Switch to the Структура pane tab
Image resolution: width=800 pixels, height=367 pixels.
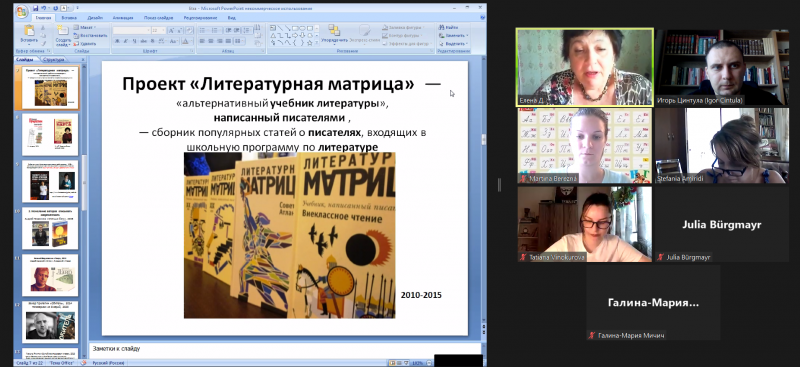tap(54, 60)
